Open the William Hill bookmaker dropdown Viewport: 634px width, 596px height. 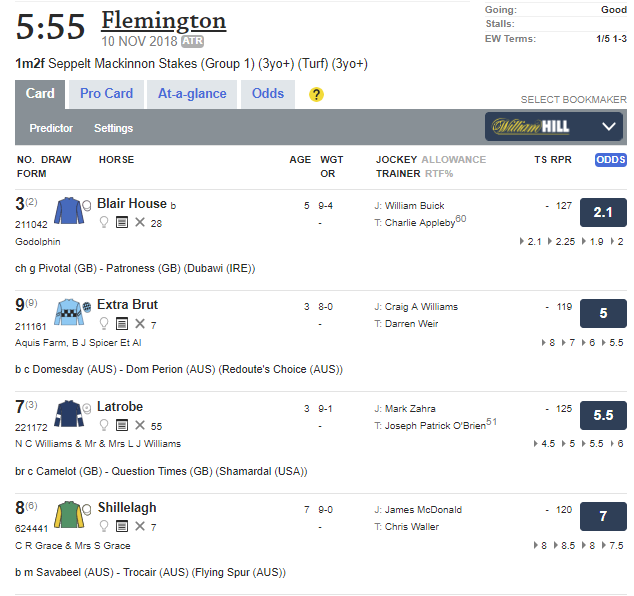[x=555, y=127]
